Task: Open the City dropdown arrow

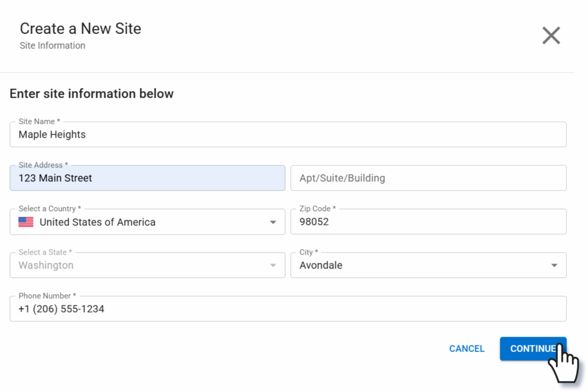Action: tap(554, 266)
